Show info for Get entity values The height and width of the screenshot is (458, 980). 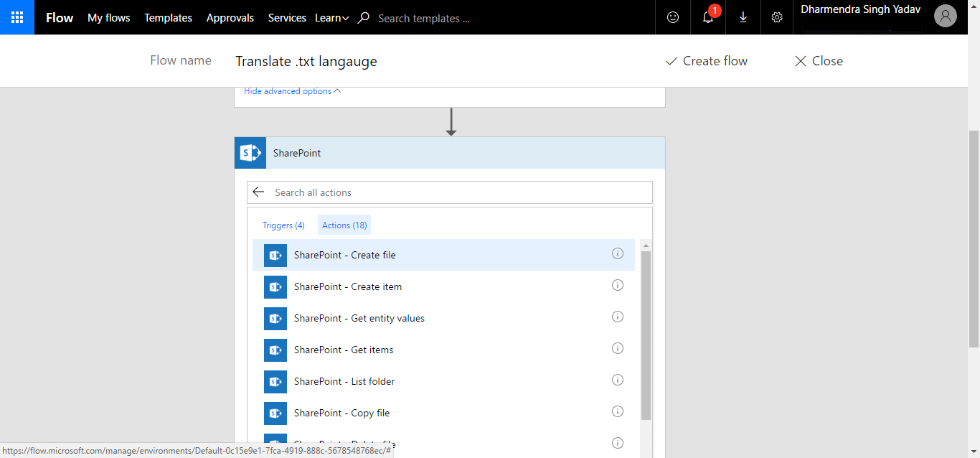coord(618,317)
